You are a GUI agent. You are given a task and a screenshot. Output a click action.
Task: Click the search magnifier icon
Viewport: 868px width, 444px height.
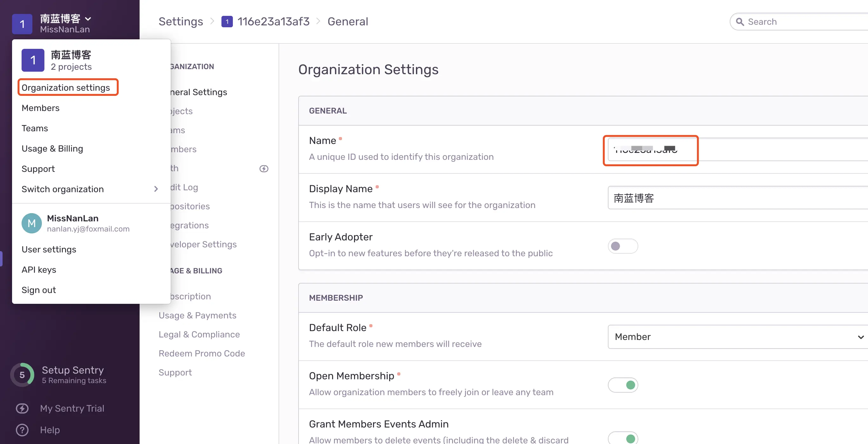pyautogui.click(x=740, y=22)
